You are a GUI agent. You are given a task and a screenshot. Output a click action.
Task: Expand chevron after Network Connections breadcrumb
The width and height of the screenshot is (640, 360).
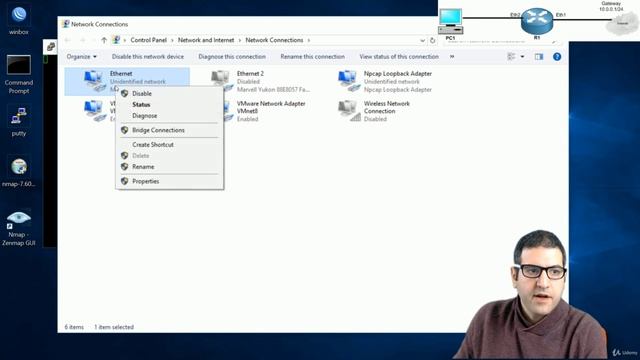pos(309,40)
